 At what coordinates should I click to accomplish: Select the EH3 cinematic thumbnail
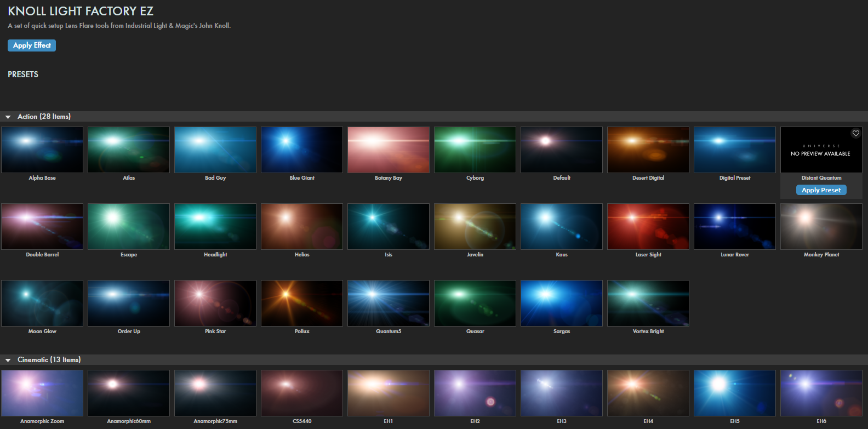click(x=562, y=393)
